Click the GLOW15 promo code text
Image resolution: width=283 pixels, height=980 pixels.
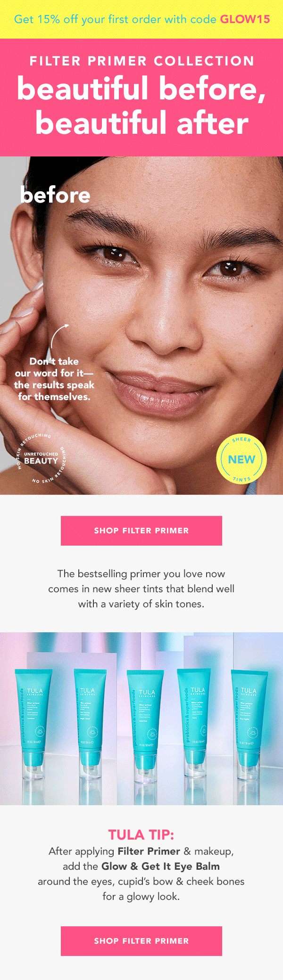point(245,19)
